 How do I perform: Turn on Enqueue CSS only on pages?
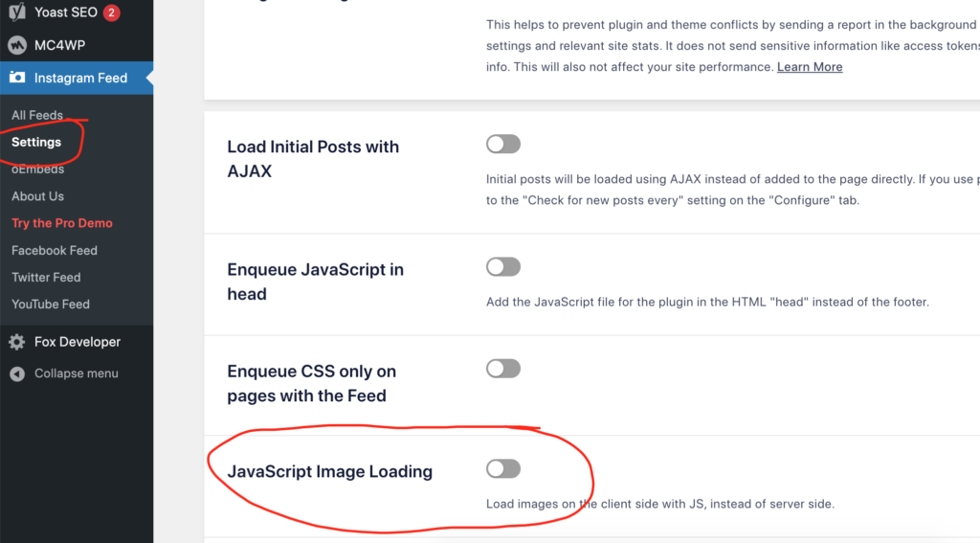pos(503,369)
